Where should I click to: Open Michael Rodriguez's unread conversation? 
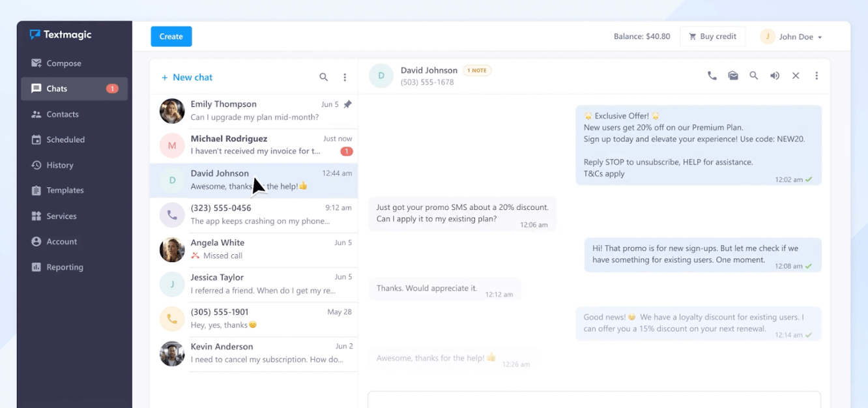tap(254, 145)
